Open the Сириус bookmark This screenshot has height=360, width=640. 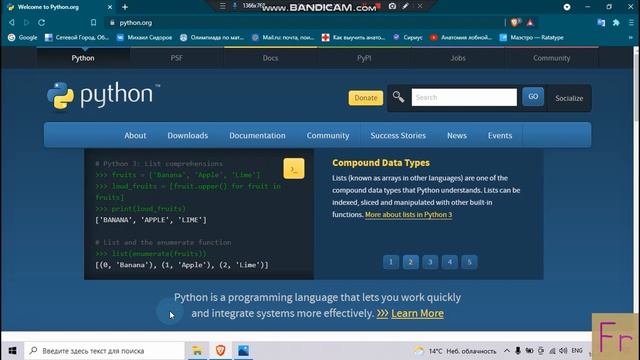[407, 38]
